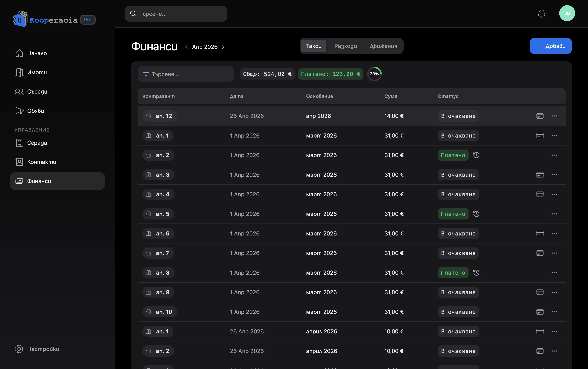Click the blue Добави button
The width and height of the screenshot is (588, 369).
click(550, 46)
